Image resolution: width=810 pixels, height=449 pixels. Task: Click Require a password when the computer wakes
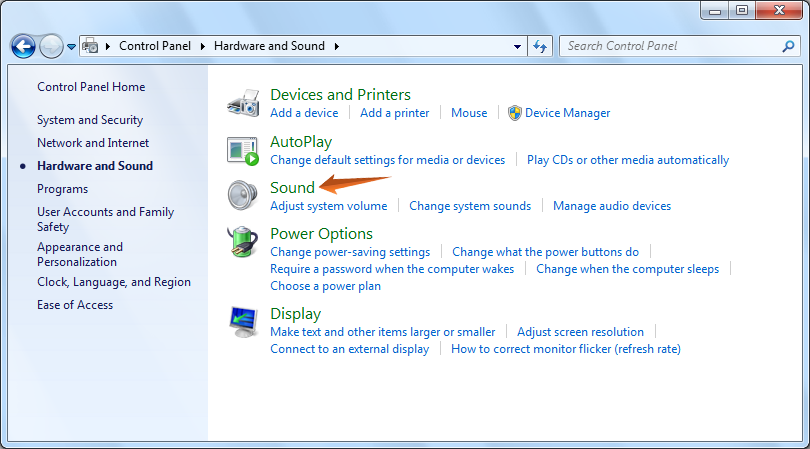point(392,269)
